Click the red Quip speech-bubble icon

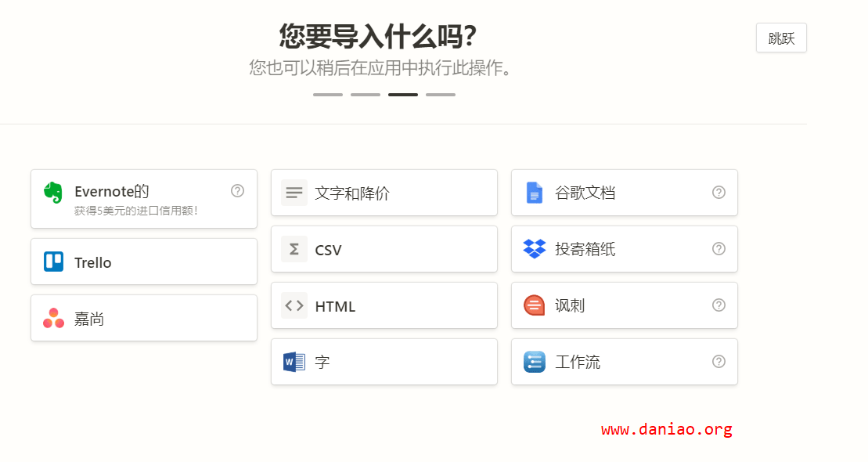point(535,305)
